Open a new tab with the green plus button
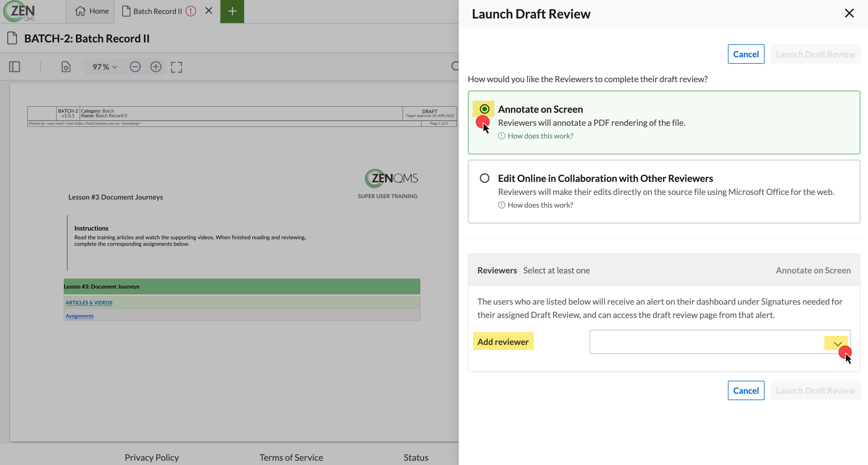This screenshot has height=465, width=868. (x=232, y=12)
